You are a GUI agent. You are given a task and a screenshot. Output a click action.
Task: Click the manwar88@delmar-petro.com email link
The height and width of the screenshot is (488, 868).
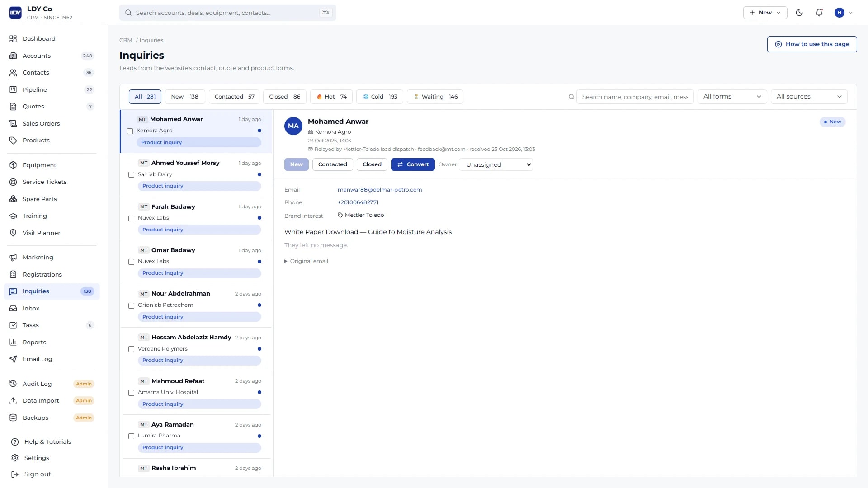[x=380, y=190]
